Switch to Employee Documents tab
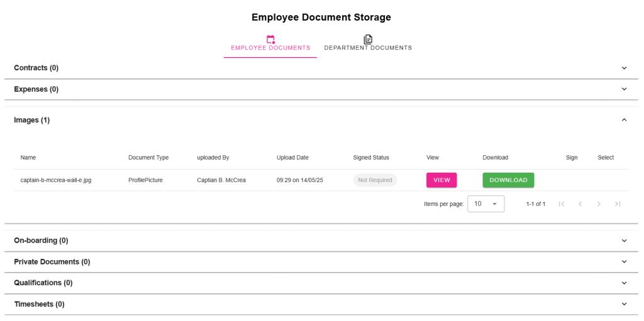 [270, 48]
